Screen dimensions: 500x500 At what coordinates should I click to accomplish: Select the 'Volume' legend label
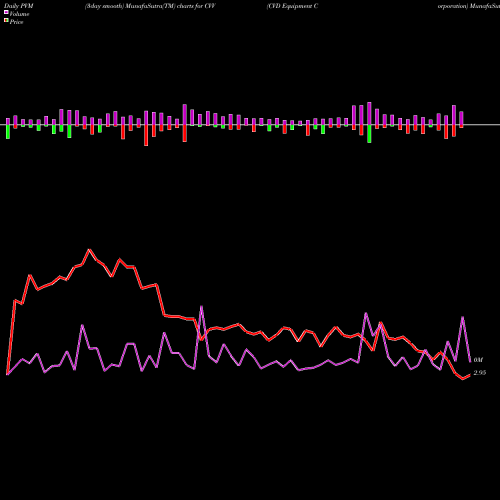point(19,14)
